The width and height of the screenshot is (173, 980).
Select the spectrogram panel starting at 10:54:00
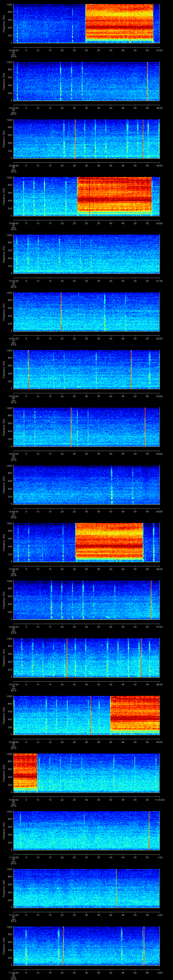click(x=87, y=485)
